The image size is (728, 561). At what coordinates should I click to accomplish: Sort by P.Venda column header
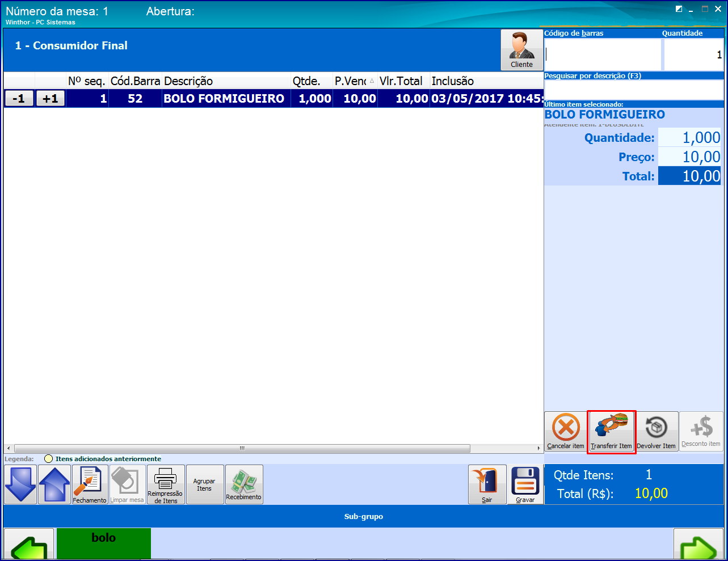point(355,81)
